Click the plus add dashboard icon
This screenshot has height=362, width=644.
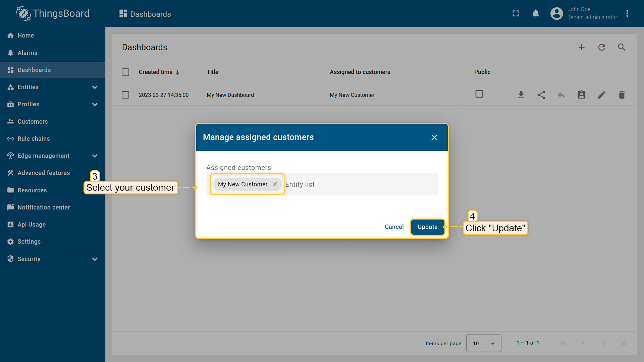point(581,47)
